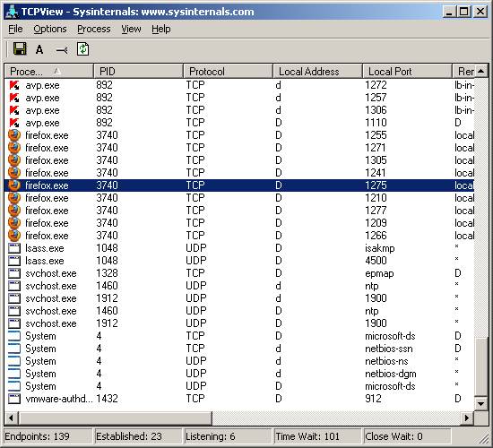
Task: Select the highlighted firefox.exe row icon
Action: coord(14,185)
